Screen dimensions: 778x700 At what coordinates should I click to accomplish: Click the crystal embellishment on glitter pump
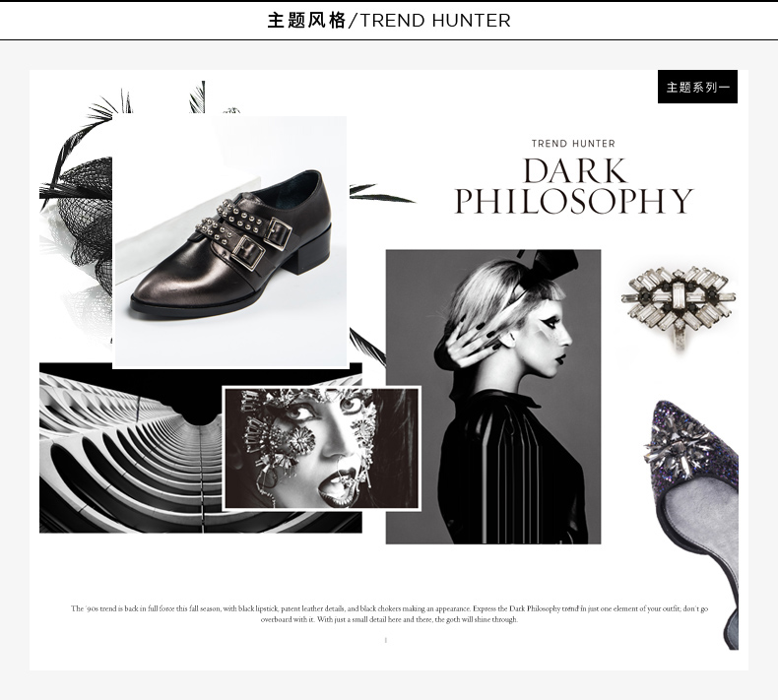[x=678, y=449]
